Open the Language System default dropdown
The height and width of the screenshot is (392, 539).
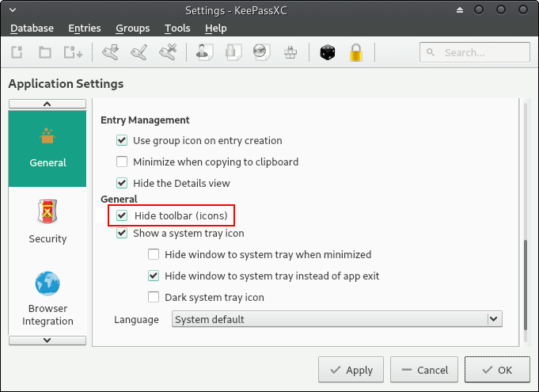337,319
